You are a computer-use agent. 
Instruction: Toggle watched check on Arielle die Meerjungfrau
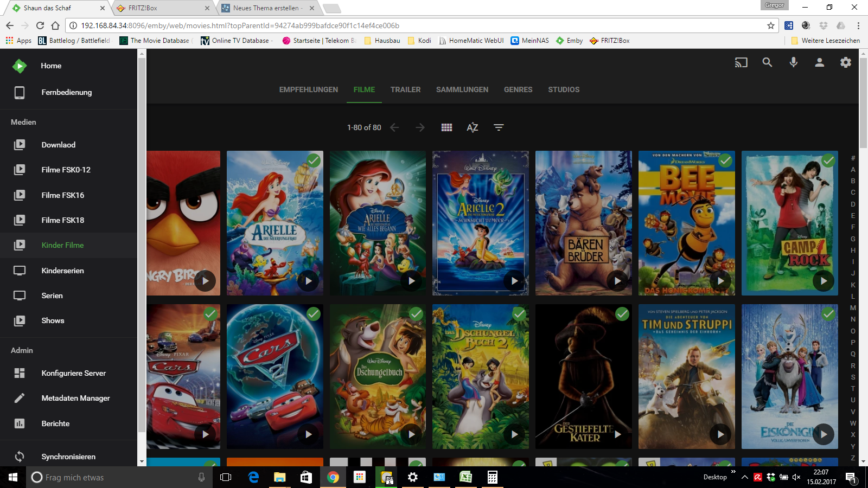point(314,160)
